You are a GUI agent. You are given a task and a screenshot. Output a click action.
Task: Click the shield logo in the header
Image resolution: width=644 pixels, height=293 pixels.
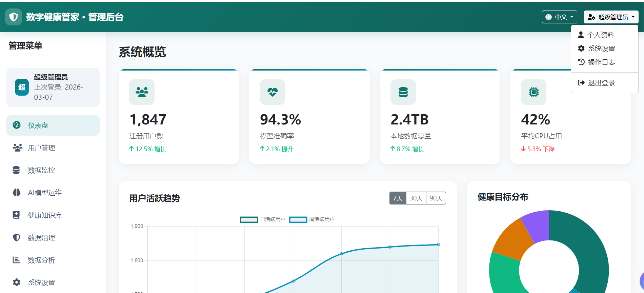pos(14,17)
